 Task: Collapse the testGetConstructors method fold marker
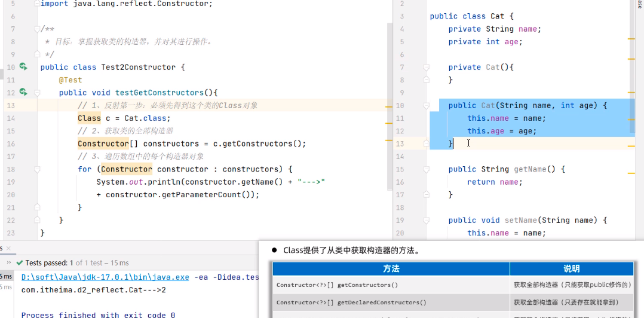click(38, 93)
